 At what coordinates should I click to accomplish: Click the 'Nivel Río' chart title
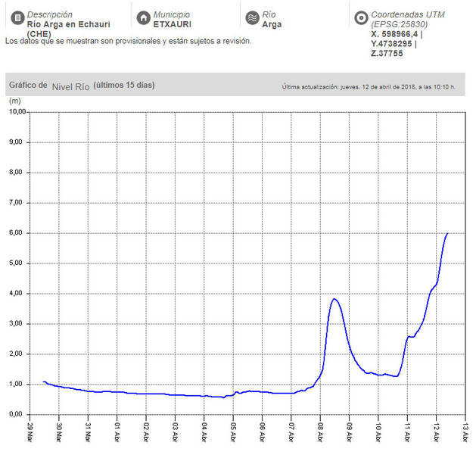pyautogui.click(x=70, y=86)
